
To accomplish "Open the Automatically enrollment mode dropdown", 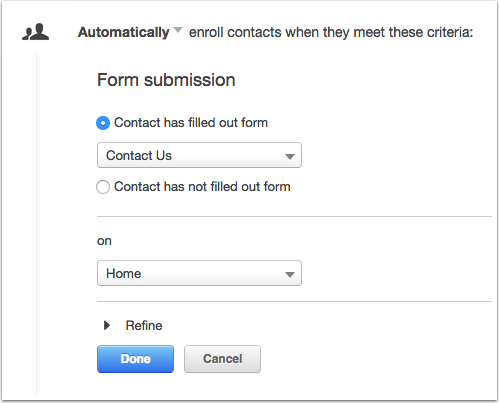I will pos(130,32).
